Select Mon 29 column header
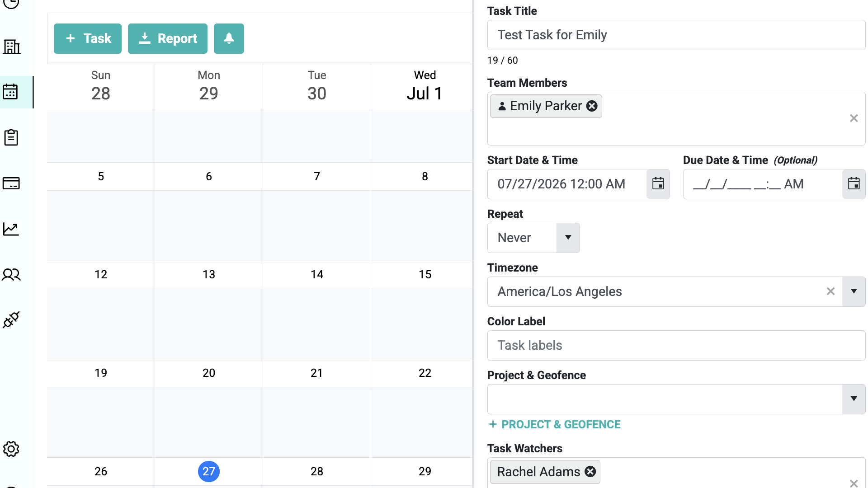868x488 pixels. pyautogui.click(x=209, y=86)
